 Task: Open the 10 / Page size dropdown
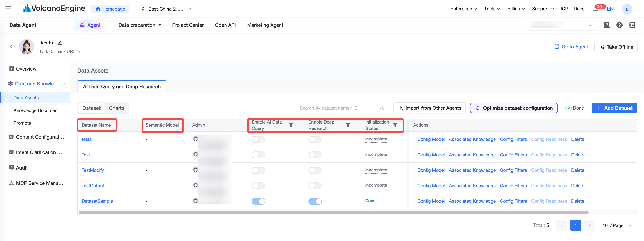coord(617,225)
